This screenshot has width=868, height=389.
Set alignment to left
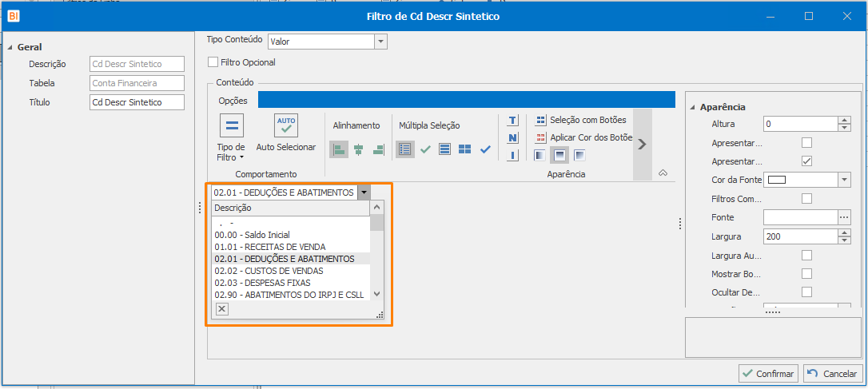339,149
